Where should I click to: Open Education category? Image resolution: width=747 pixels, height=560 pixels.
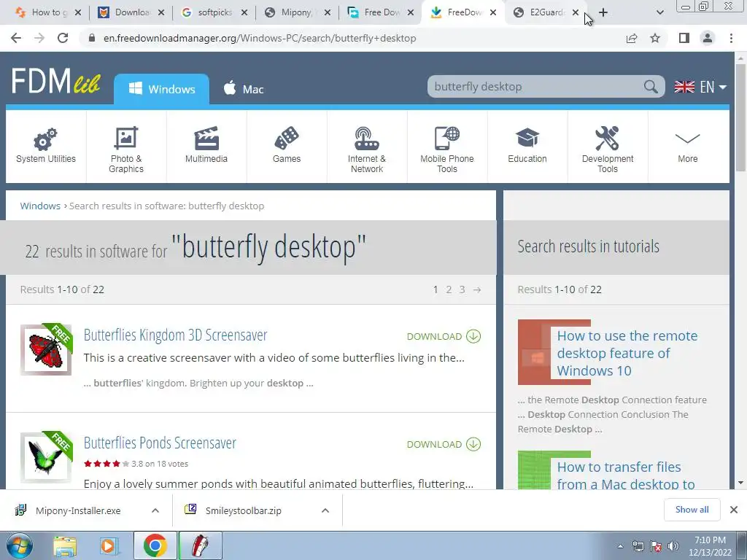point(527,147)
